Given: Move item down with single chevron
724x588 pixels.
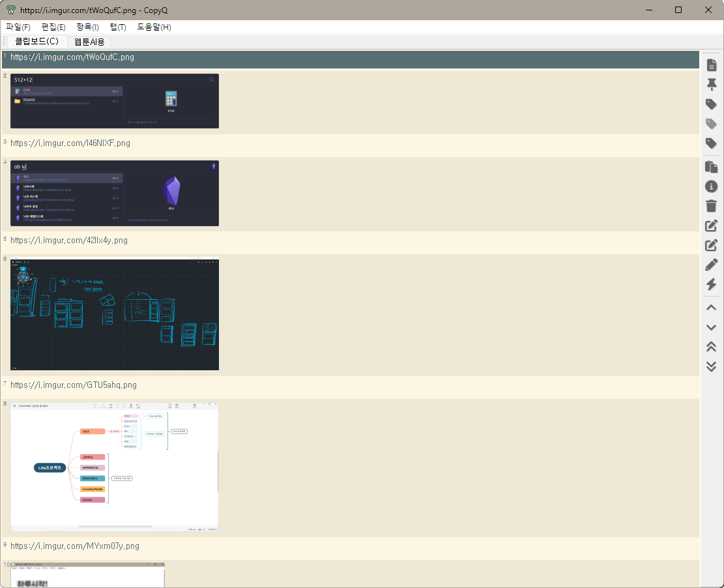Looking at the screenshot, I should 712,327.
